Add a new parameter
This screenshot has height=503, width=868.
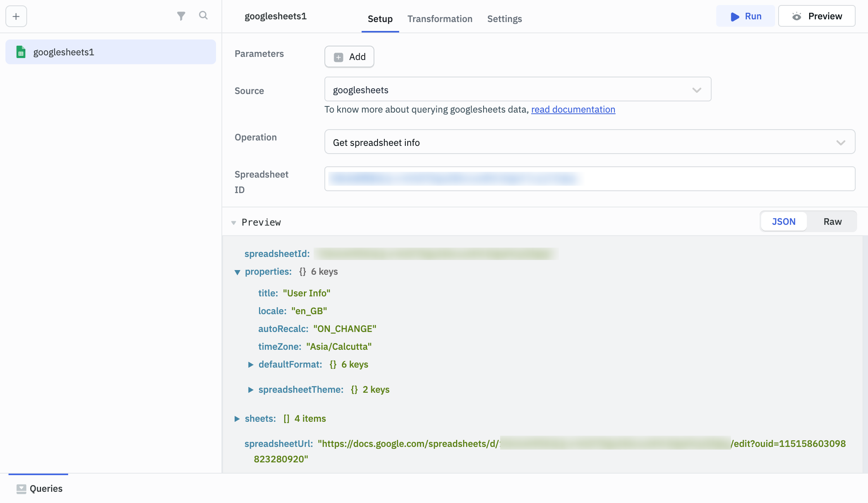click(x=349, y=57)
